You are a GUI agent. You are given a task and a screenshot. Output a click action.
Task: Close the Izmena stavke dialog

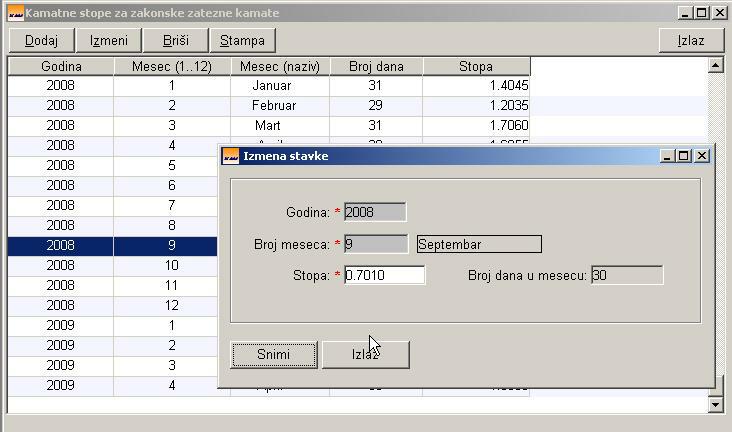tap(702, 156)
